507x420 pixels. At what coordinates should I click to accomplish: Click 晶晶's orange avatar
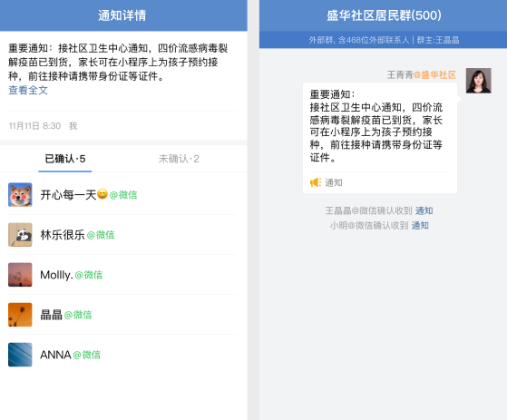pos(20,315)
